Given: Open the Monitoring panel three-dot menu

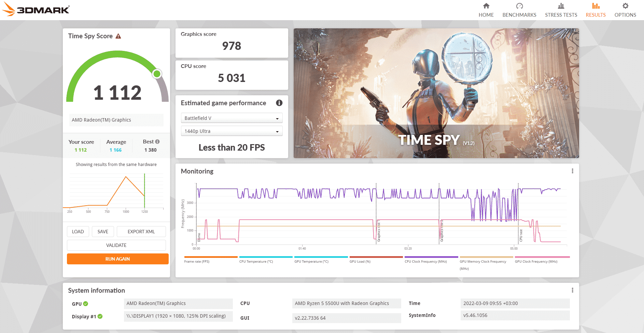Looking at the screenshot, I should 572,171.
